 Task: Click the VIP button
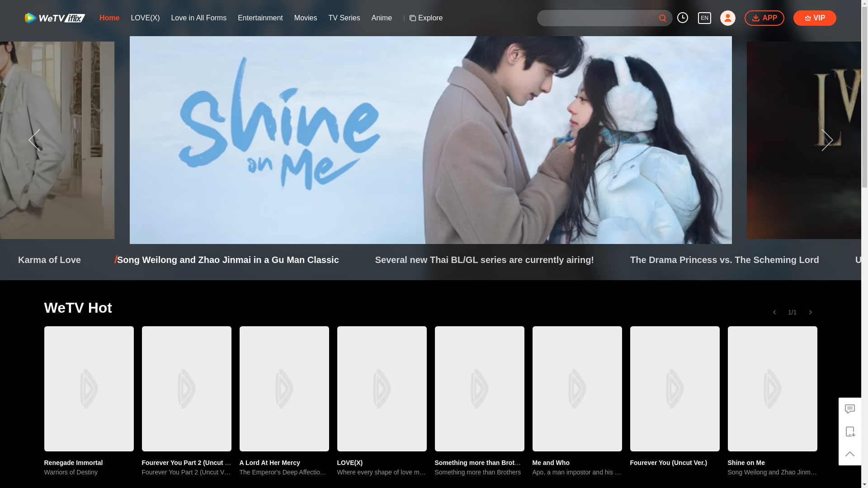(x=814, y=18)
